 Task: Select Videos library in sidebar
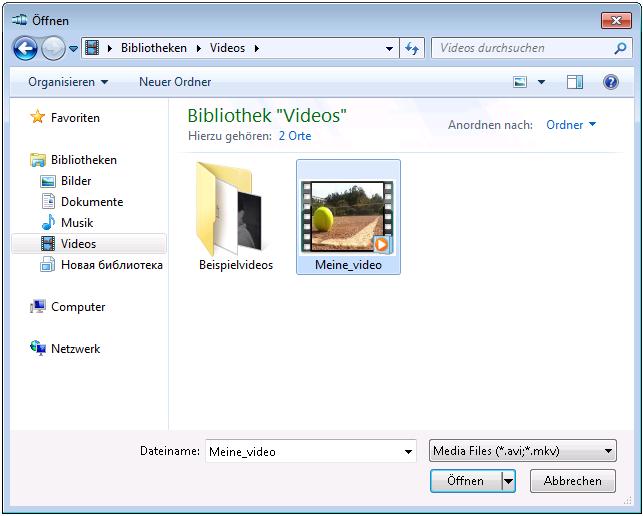[x=89, y=244]
